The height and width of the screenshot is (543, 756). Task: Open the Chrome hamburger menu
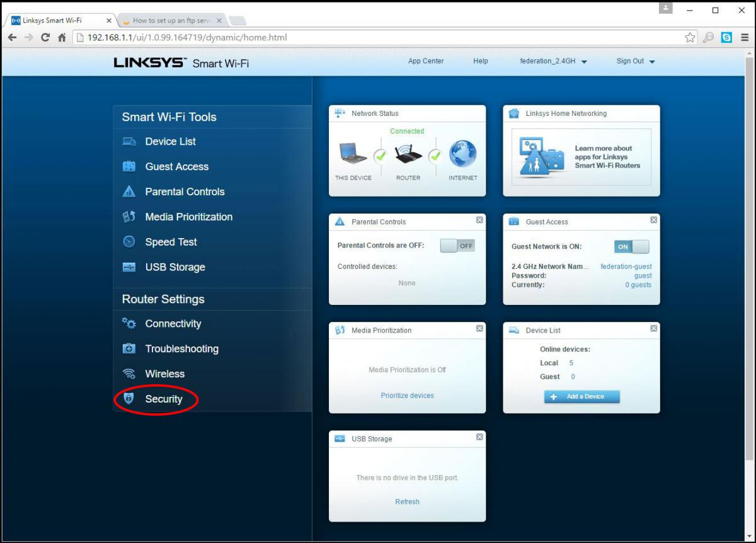pos(745,37)
